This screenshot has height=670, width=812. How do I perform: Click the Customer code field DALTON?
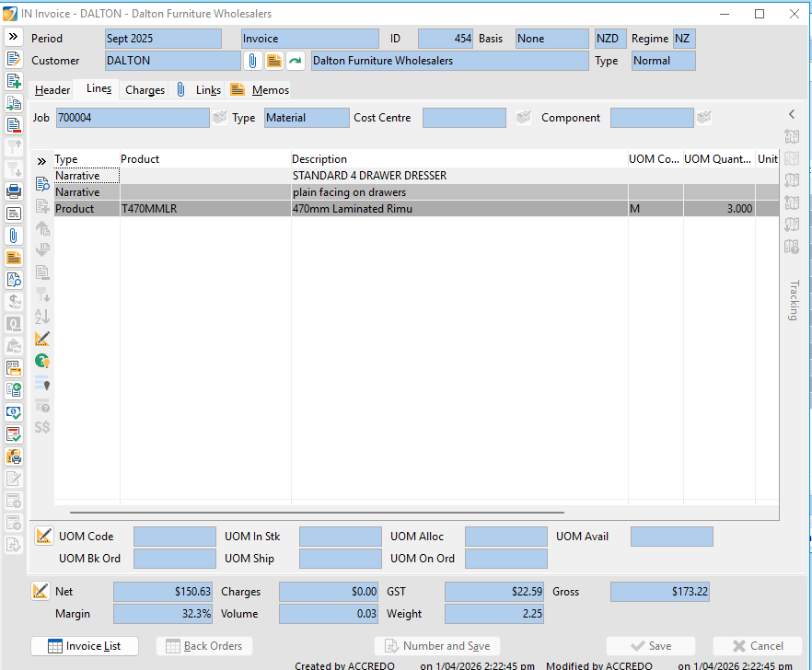coord(173,61)
